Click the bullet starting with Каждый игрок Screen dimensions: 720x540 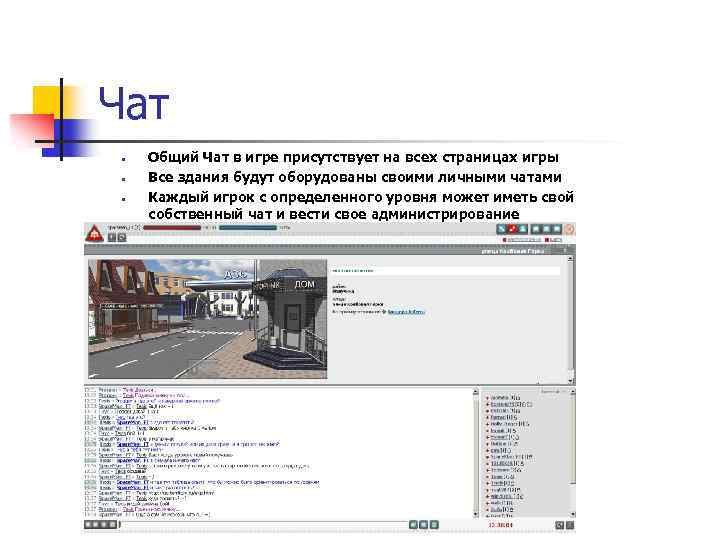(360, 206)
